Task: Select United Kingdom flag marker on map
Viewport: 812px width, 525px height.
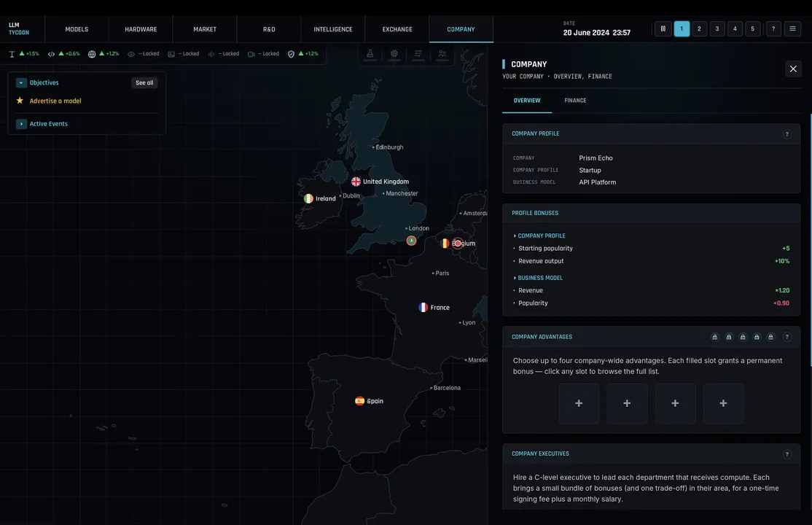Action: pyautogui.click(x=356, y=182)
